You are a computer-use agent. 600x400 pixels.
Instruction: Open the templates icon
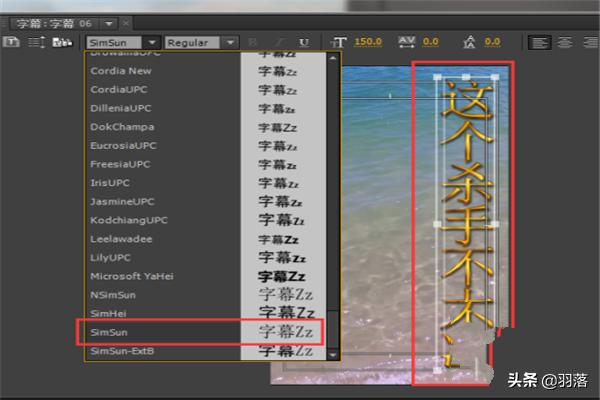pos(62,42)
